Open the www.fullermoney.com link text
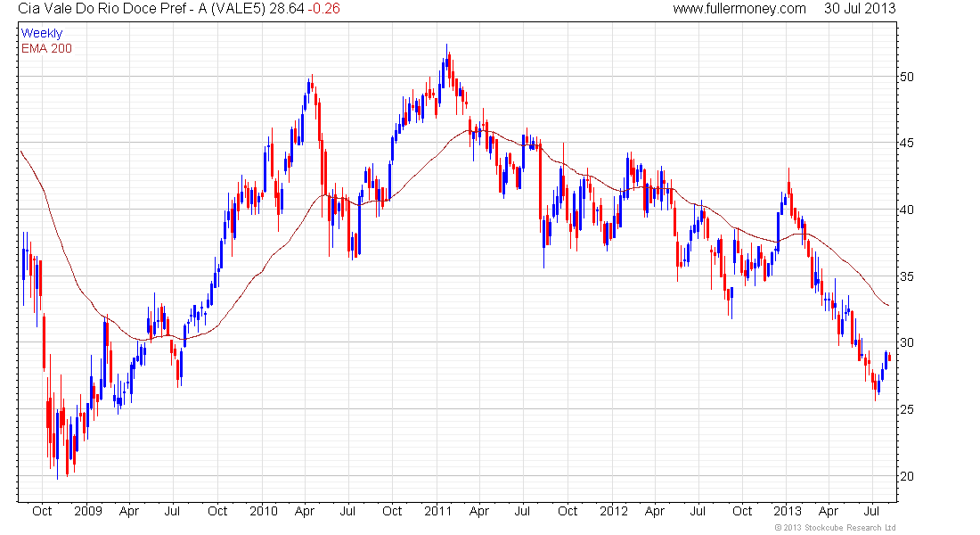 click(x=739, y=9)
